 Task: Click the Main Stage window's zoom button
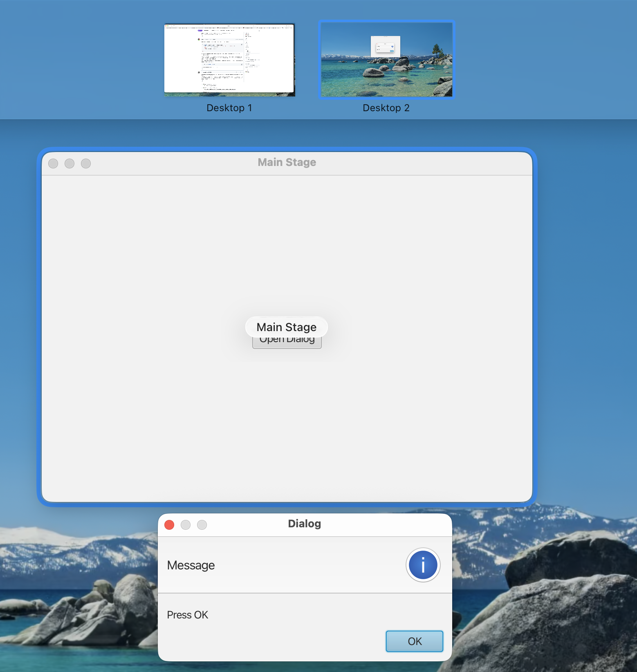86,164
